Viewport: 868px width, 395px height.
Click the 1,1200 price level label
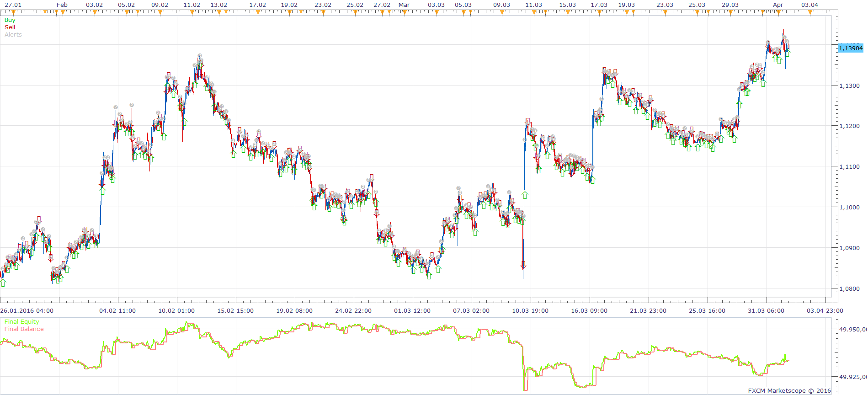[x=850, y=126]
